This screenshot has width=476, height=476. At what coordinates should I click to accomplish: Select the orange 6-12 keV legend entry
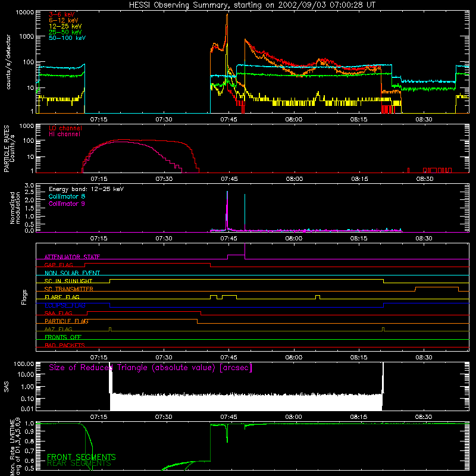click(x=64, y=20)
